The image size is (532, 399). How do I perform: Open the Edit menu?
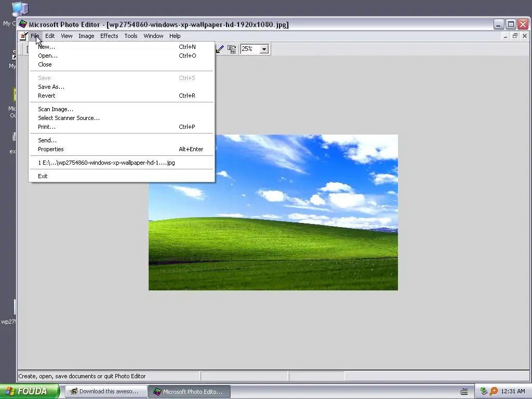50,36
